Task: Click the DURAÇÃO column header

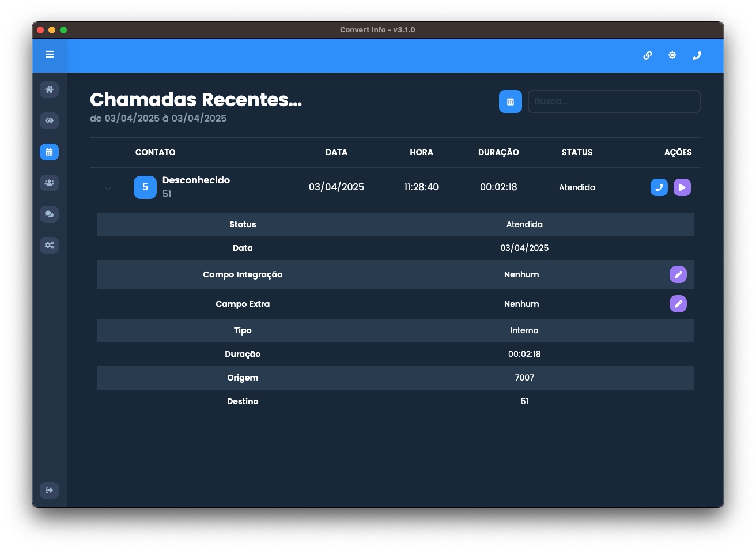Action: [498, 152]
